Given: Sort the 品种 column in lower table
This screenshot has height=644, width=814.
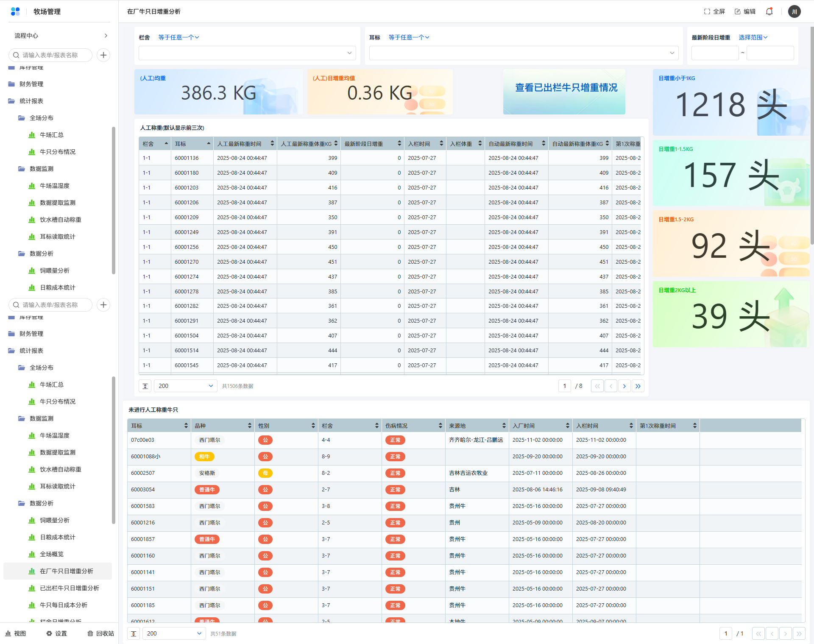Looking at the screenshot, I should click(249, 426).
